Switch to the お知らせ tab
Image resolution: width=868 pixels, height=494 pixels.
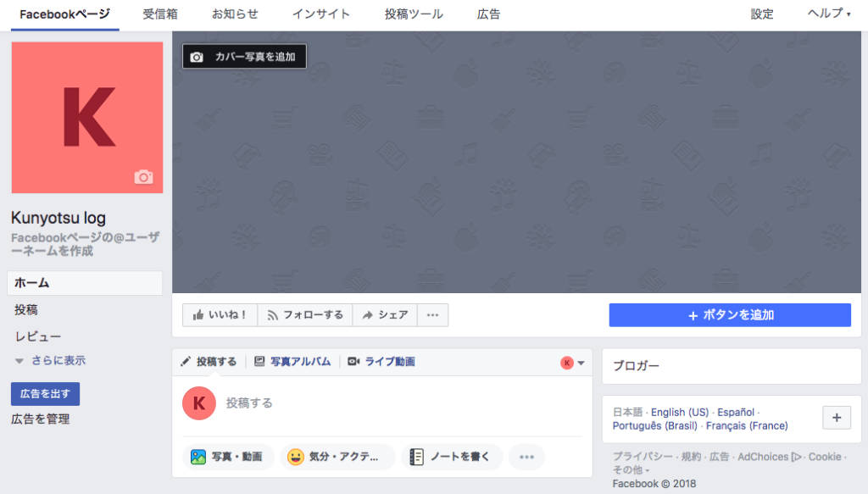click(235, 14)
